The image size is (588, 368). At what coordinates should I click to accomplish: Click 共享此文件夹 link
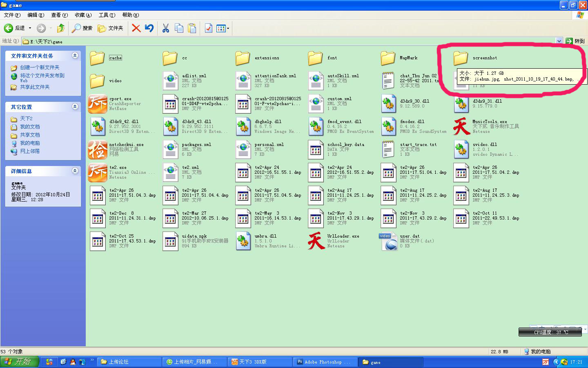point(35,87)
